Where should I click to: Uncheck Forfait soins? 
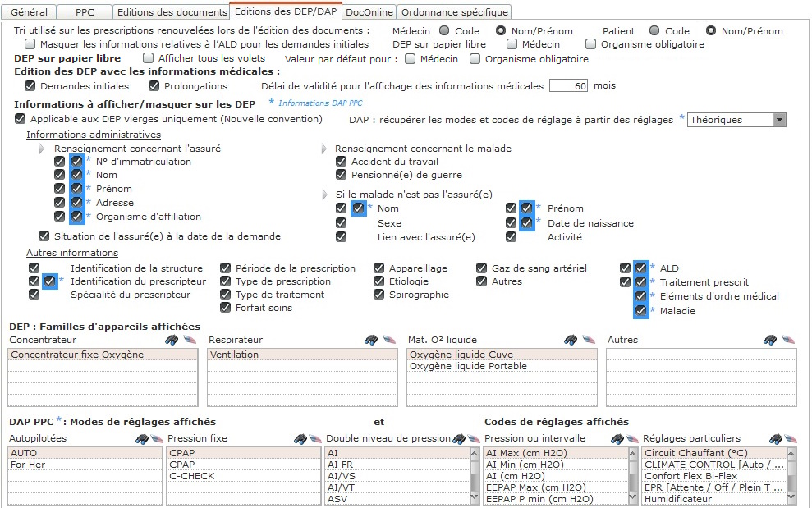pyautogui.click(x=225, y=308)
